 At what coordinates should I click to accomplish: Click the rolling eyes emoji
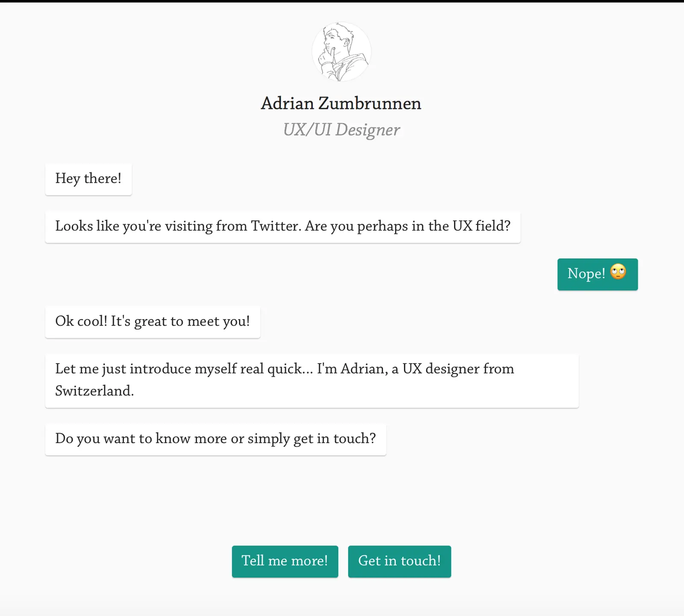(x=618, y=272)
